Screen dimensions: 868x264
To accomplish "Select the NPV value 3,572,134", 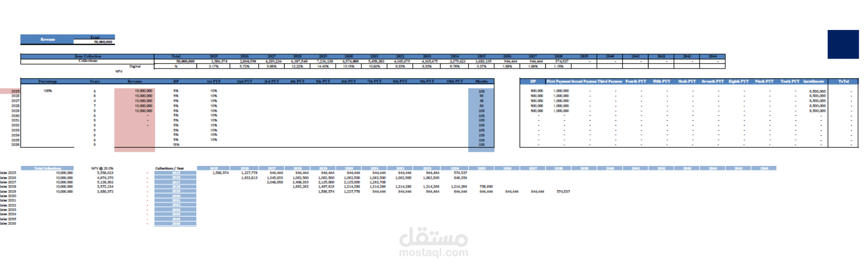I will [x=105, y=187].
